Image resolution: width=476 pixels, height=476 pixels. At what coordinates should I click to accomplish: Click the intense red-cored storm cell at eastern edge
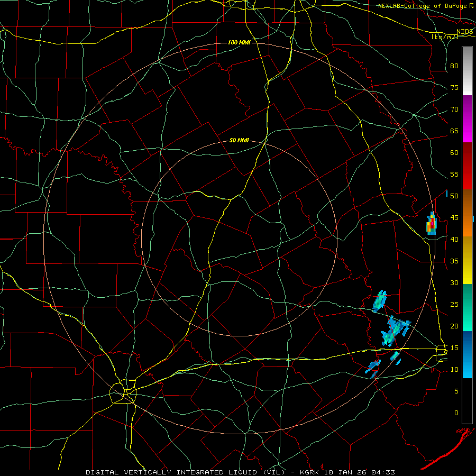[432, 224]
